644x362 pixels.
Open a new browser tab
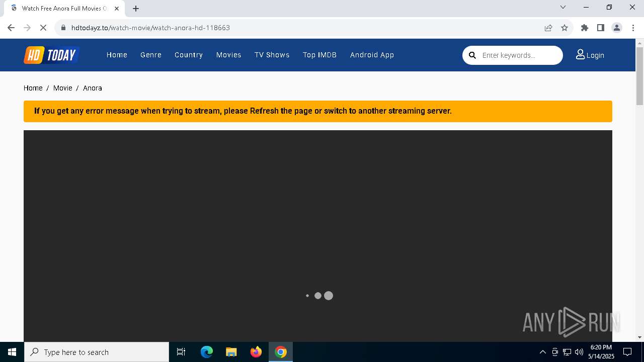point(136,8)
